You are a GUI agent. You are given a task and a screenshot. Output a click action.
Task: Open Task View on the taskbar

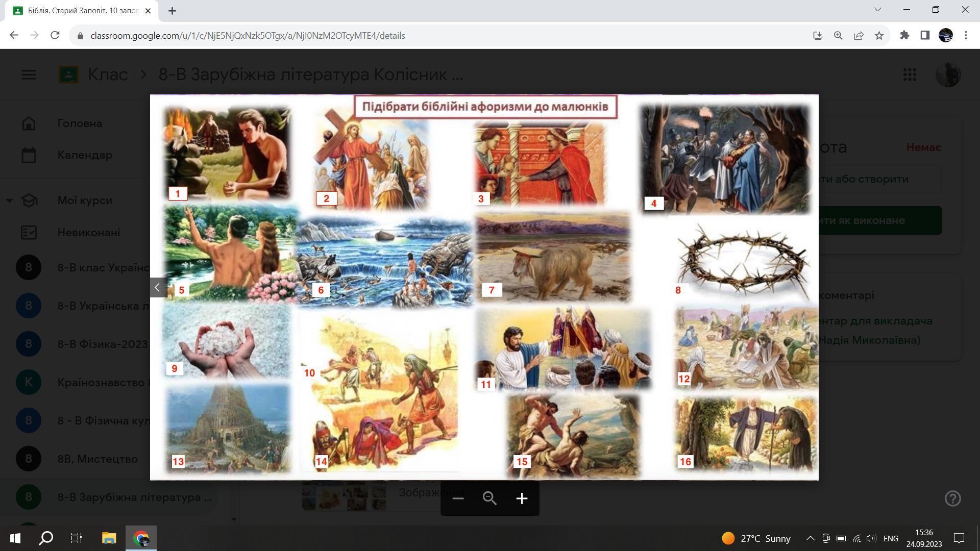pyautogui.click(x=77, y=538)
